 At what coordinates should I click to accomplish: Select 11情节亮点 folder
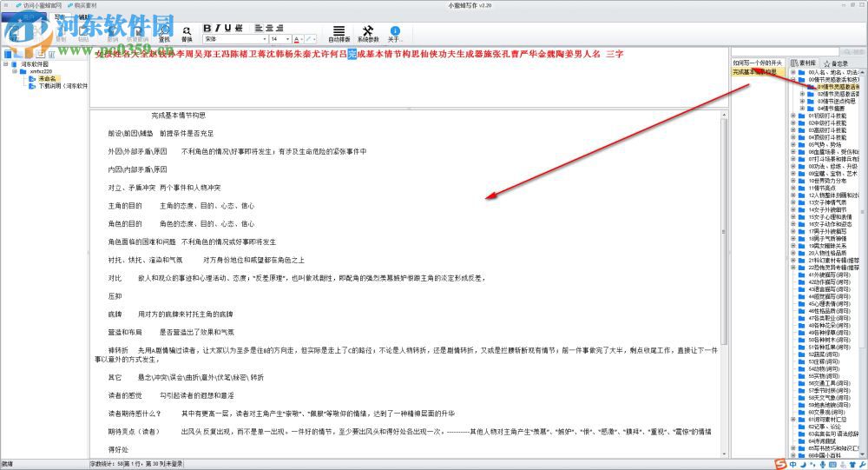[x=821, y=188]
